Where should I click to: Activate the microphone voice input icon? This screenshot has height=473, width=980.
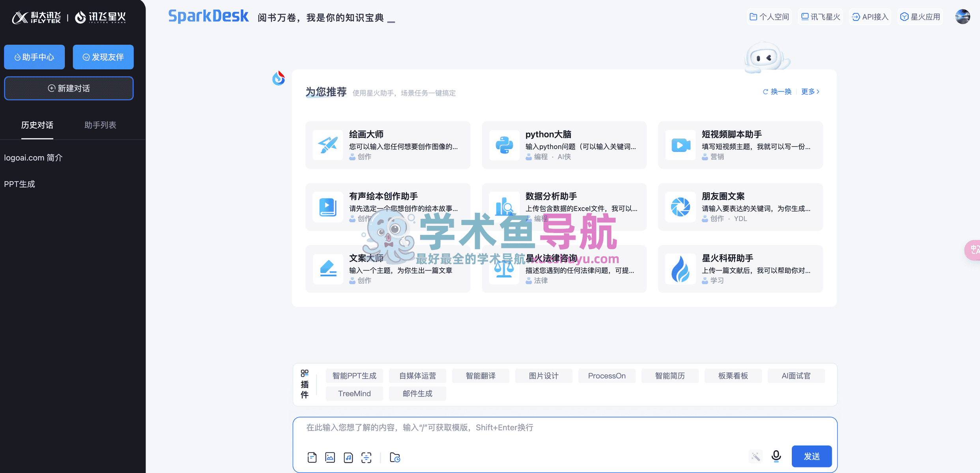[x=776, y=456]
